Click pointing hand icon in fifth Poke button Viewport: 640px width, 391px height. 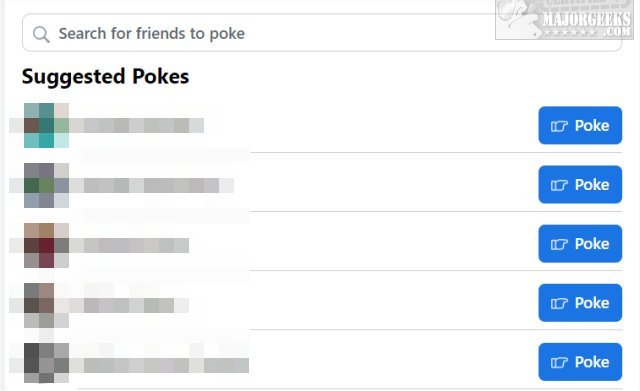pos(559,363)
